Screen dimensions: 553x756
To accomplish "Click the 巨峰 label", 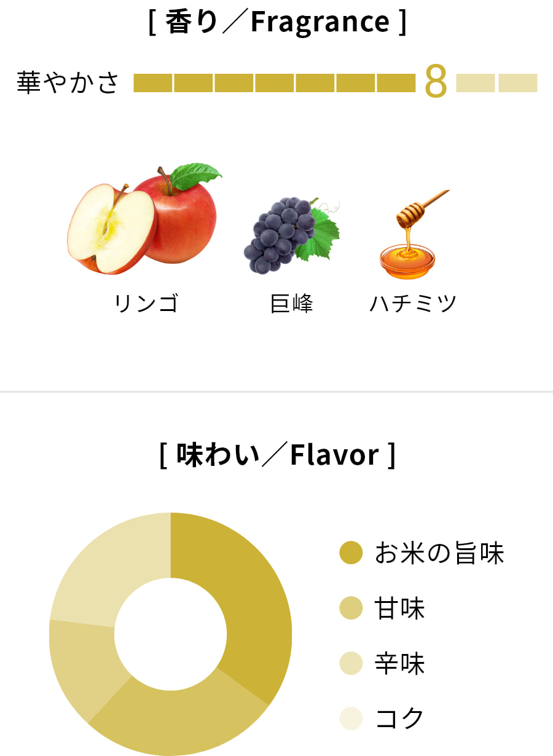I will coord(292,304).
